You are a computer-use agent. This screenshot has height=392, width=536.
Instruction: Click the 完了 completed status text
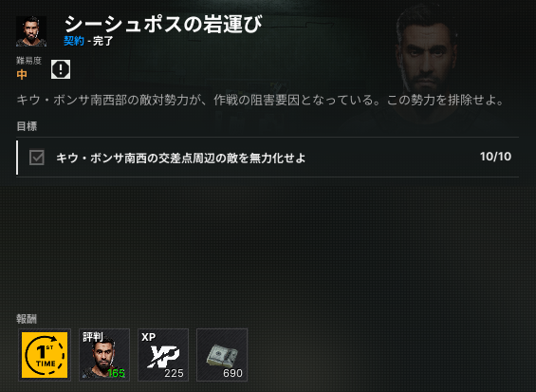click(102, 41)
